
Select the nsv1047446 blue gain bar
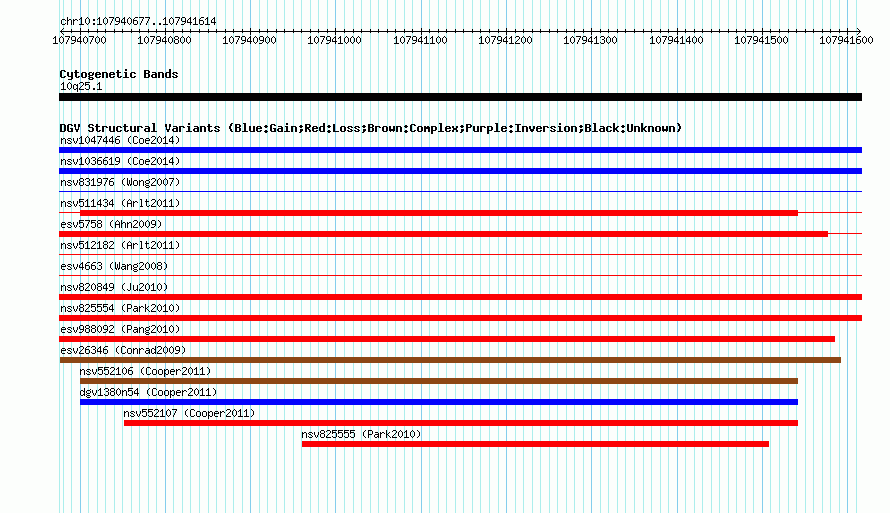[x=460, y=150]
